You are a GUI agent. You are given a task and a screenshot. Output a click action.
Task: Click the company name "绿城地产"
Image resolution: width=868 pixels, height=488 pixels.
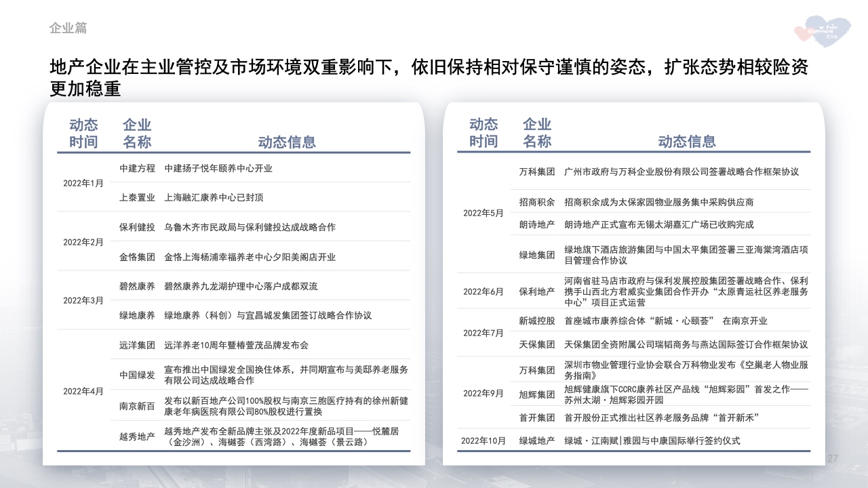tap(537, 441)
